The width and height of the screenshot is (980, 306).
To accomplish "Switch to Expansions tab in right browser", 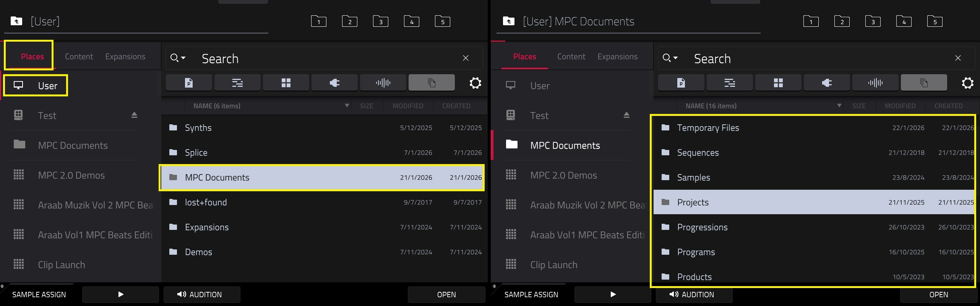I will (x=618, y=57).
